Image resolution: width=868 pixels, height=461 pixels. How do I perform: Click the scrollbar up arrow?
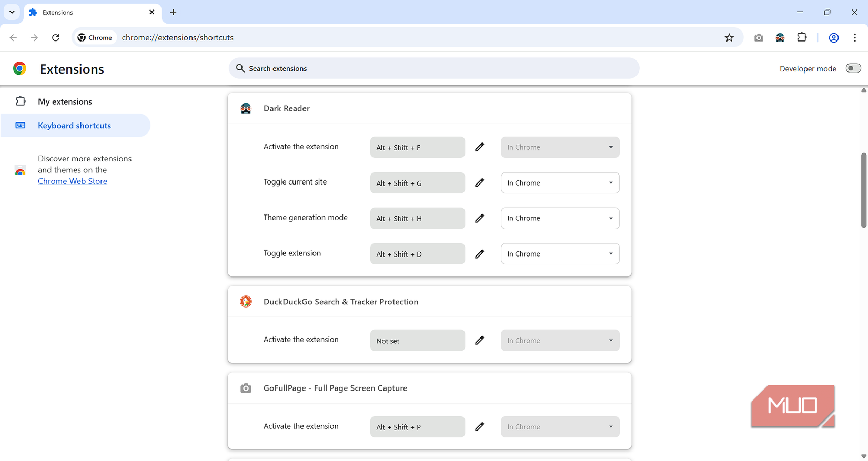(864, 90)
